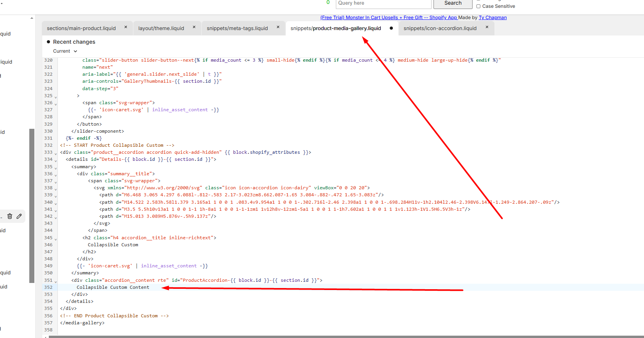
Task: Click the </h2> closing tag line 347
Action: pos(89,252)
